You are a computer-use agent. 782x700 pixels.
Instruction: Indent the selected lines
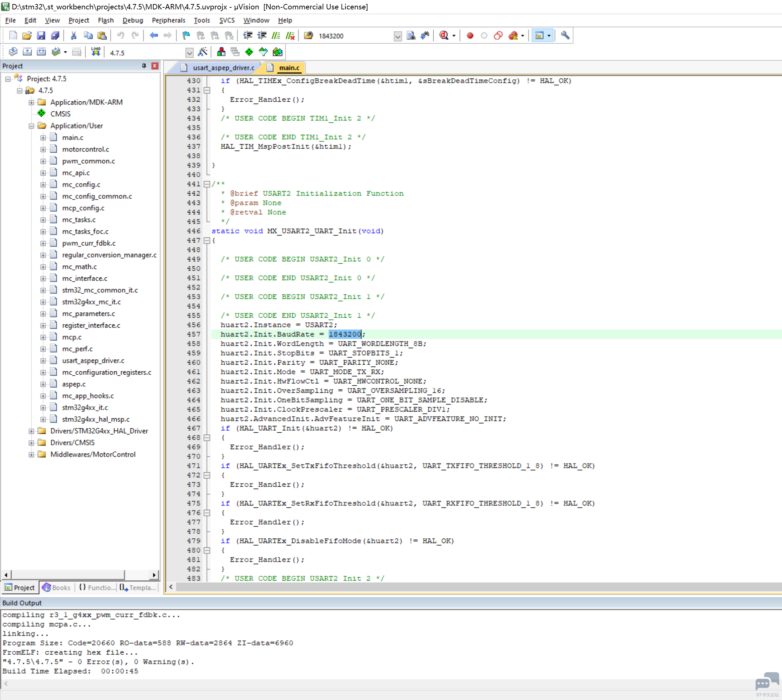pyautogui.click(x=248, y=36)
